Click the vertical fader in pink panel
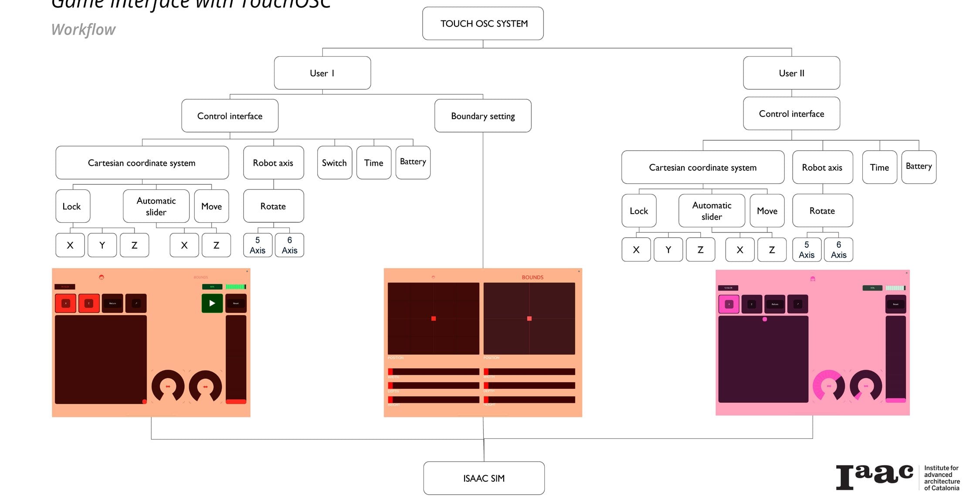The height and width of the screenshot is (503, 980). pyautogui.click(x=896, y=359)
